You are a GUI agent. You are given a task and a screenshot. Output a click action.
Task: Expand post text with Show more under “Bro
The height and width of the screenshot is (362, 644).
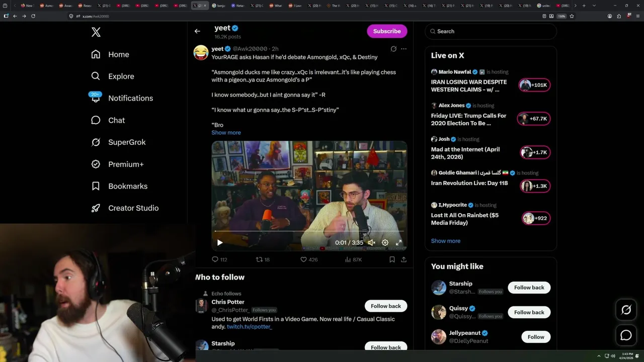point(226,133)
